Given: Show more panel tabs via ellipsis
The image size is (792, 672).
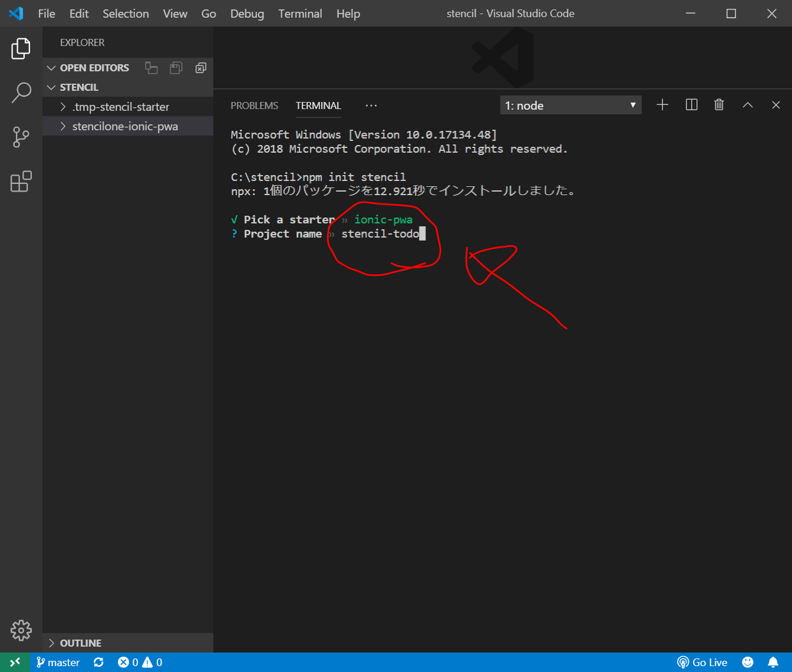Looking at the screenshot, I should pyautogui.click(x=371, y=106).
